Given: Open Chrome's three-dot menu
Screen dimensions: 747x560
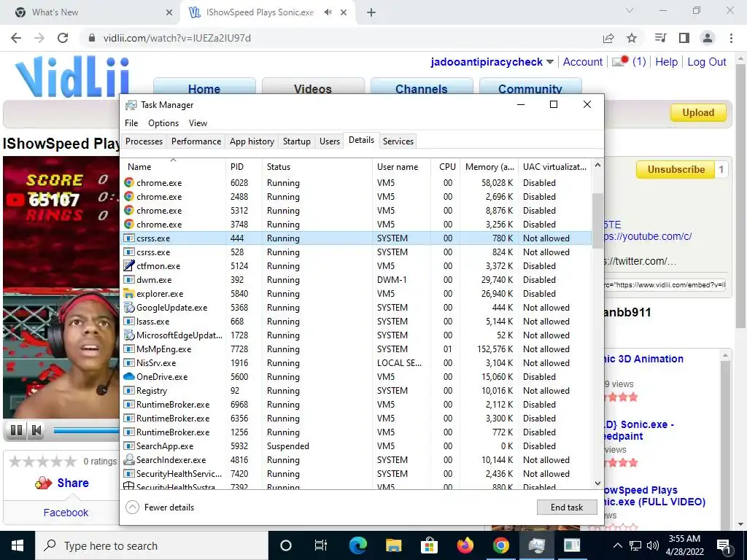Looking at the screenshot, I should [731, 38].
